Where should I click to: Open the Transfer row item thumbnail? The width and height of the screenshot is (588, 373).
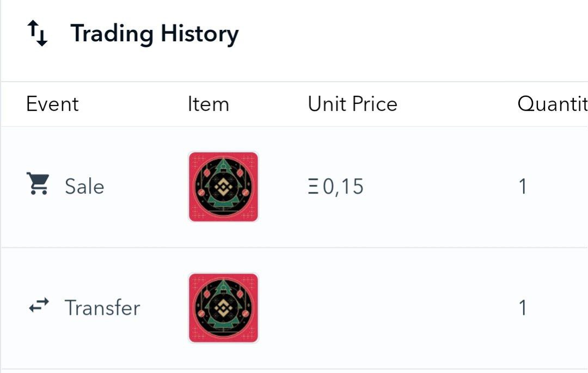click(x=223, y=308)
